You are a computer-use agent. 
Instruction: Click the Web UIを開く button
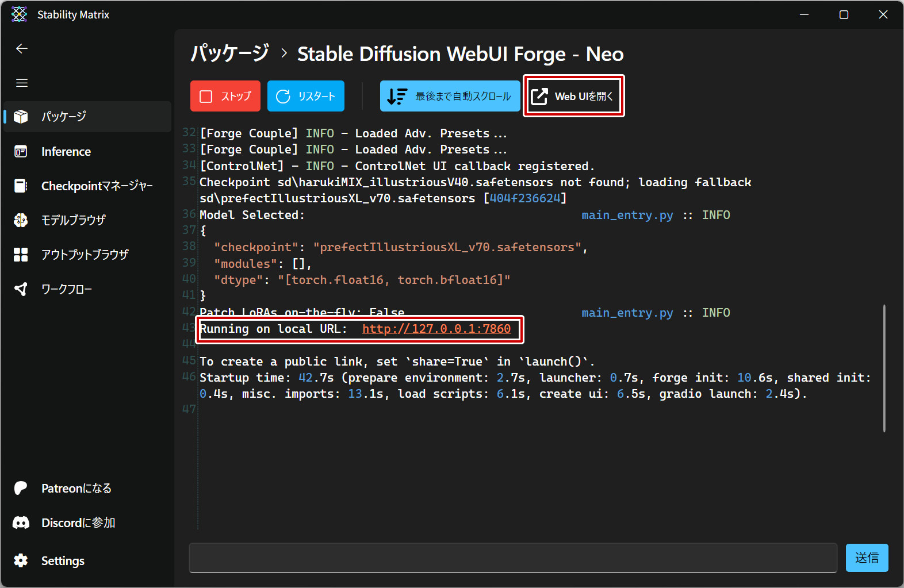573,96
